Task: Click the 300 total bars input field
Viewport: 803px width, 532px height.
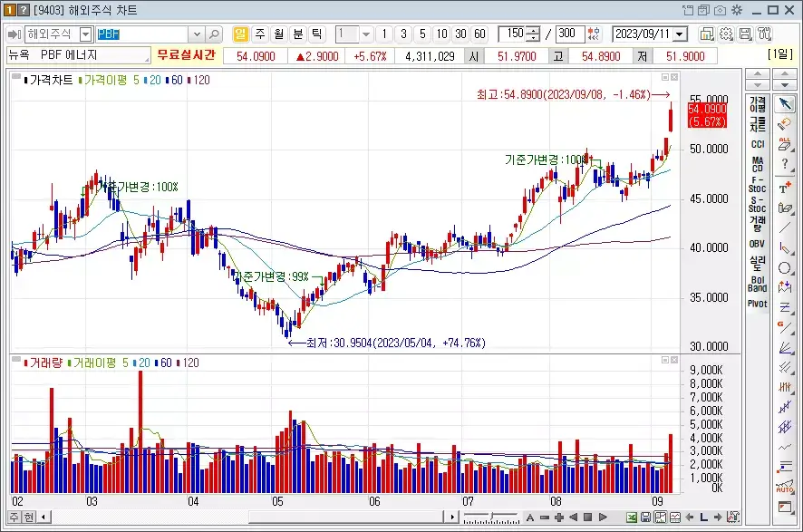Action: click(x=570, y=34)
